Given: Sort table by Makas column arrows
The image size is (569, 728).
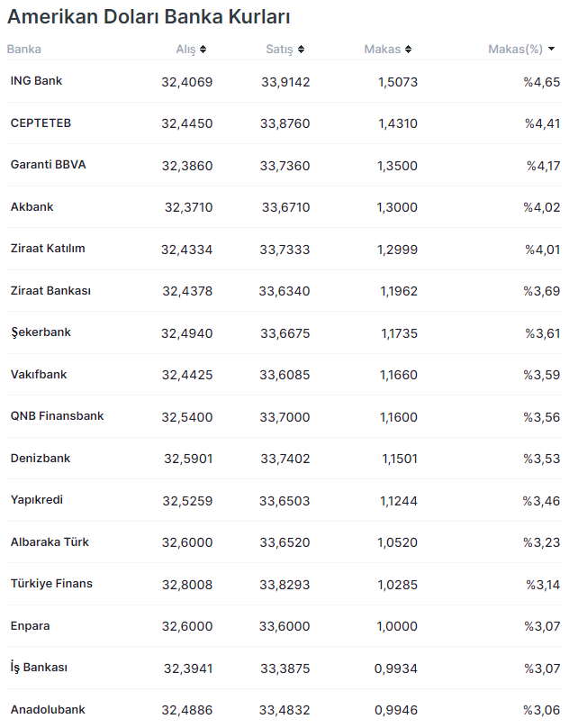Looking at the screenshot, I should click(x=408, y=50).
